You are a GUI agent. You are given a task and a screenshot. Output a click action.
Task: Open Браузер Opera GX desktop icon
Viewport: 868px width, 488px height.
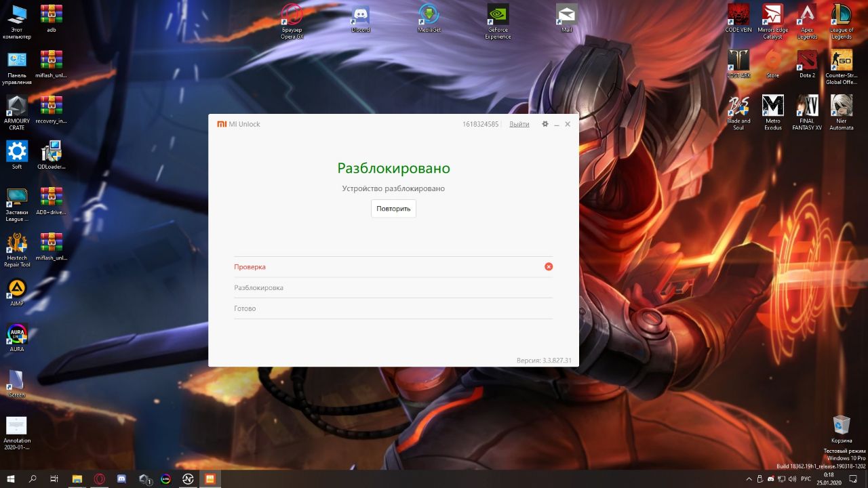tap(292, 22)
